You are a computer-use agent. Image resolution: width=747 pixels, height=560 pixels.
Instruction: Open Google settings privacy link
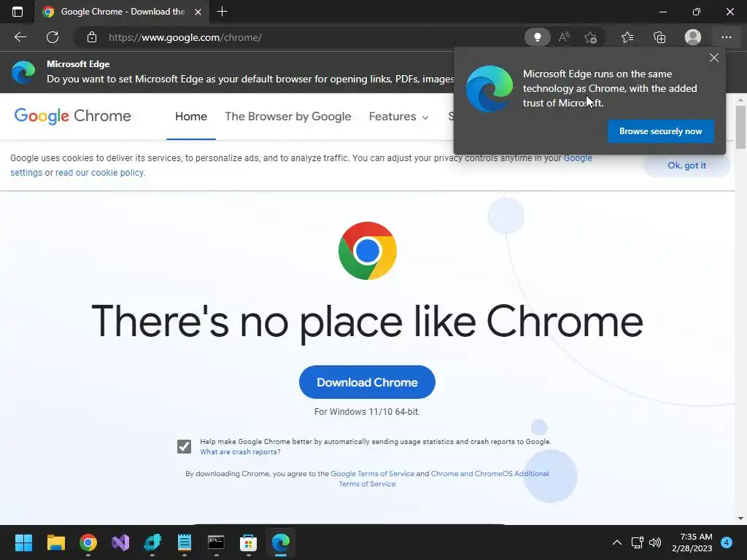pyautogui.click(x=578, y=158)
